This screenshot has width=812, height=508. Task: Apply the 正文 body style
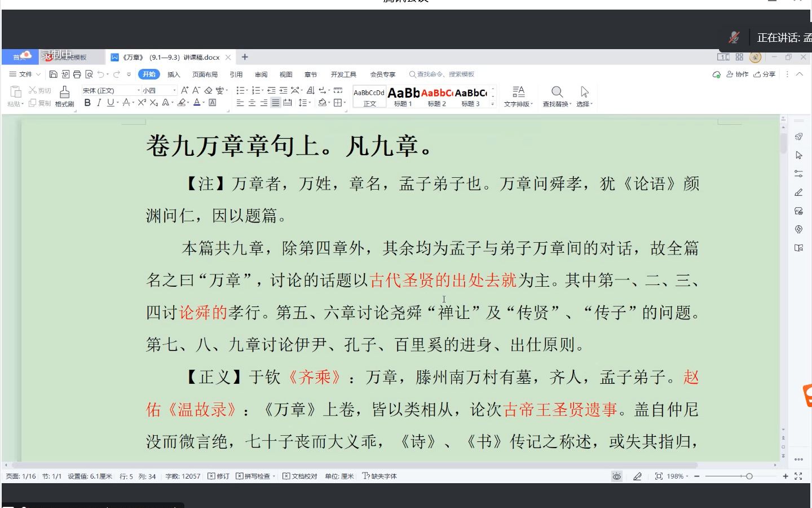[369, 97]
